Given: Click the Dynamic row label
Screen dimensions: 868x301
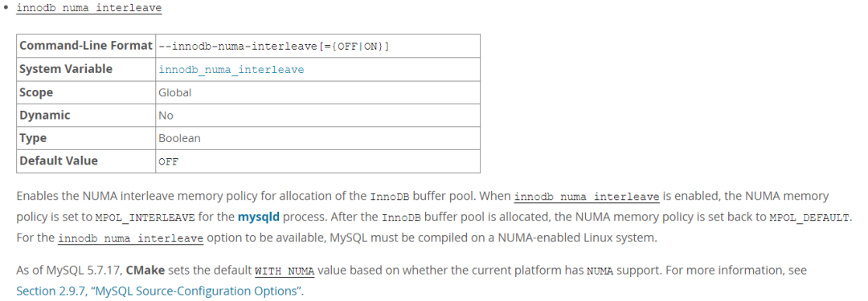Looking at the screenshot, I should click(86, 115).
